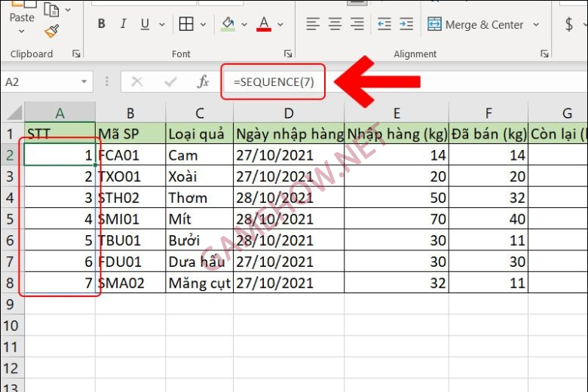Click cell containing Măng cụt

pyautogui.click(x=200, y=283)
